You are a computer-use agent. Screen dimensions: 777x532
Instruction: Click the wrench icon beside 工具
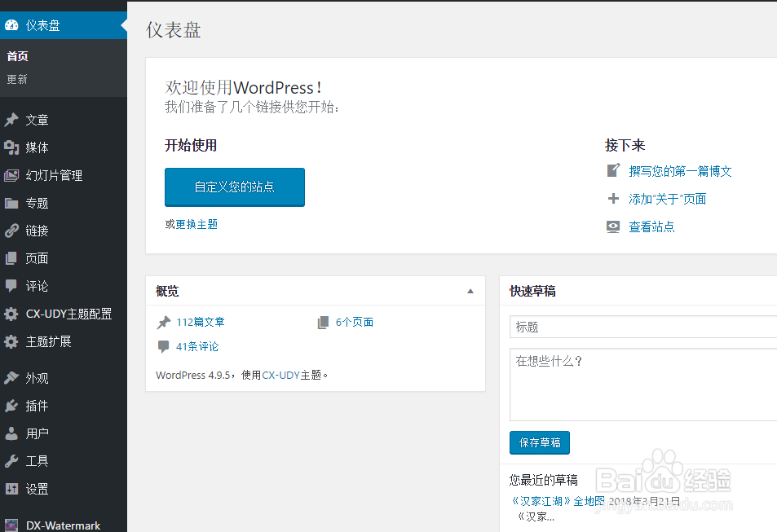click(11, 461)
